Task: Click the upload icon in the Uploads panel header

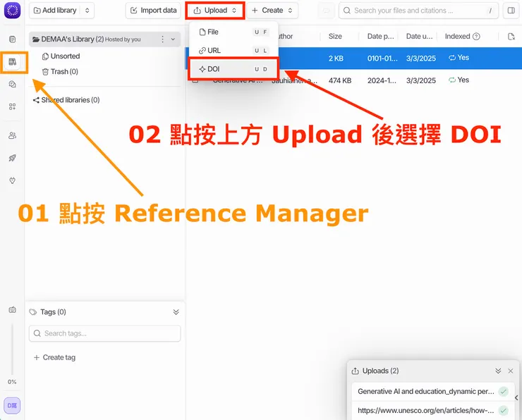Action: 356,371
